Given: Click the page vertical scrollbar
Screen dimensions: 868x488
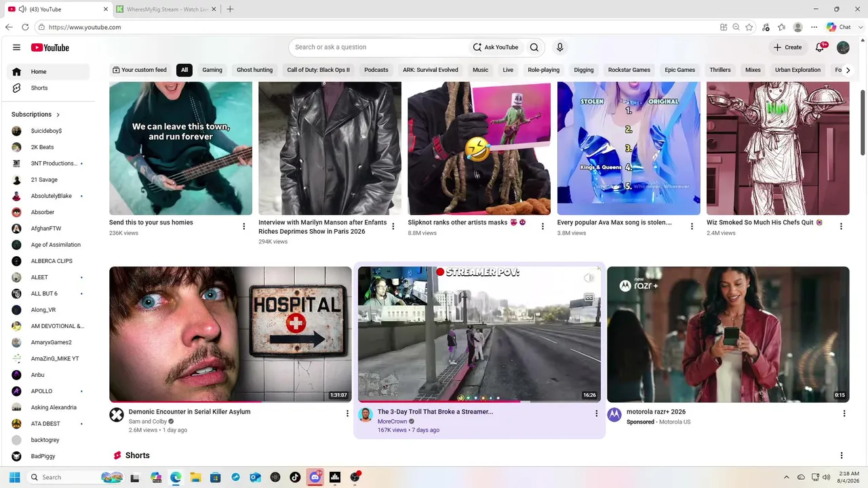Looking at the screenshot, I should 863,122.
